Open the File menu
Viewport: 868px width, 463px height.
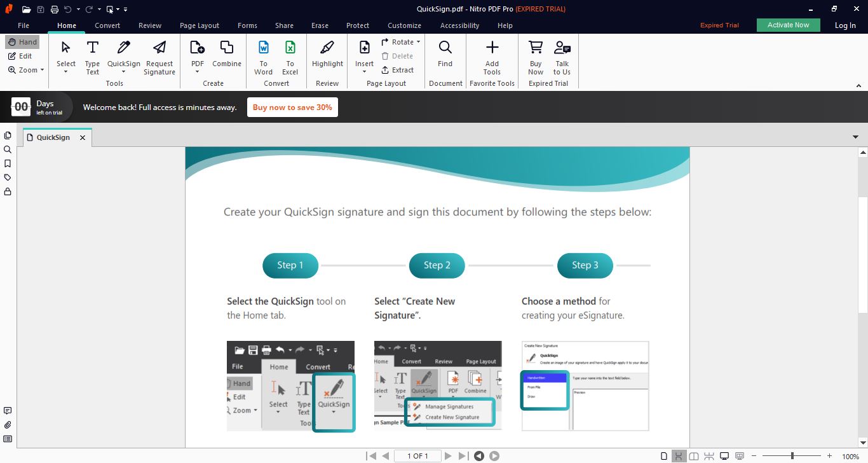[x=24, y=25]
